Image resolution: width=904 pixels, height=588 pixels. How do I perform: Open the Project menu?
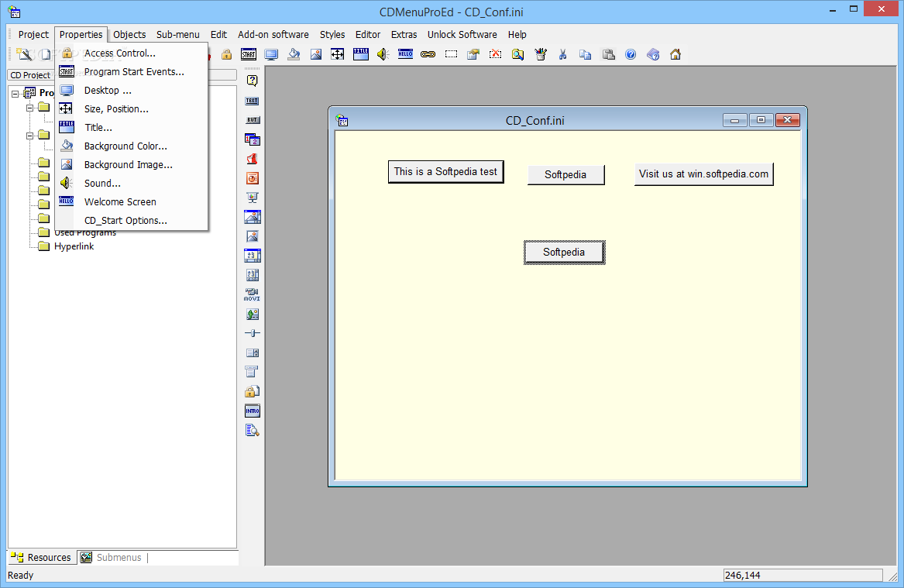pos(33,35)
